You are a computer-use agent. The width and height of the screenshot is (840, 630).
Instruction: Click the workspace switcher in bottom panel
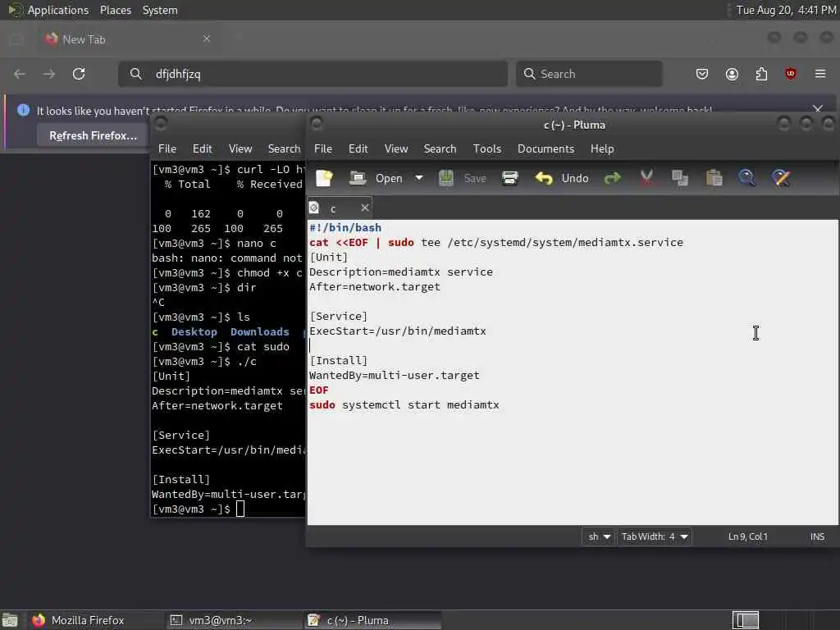click(746, 620)
